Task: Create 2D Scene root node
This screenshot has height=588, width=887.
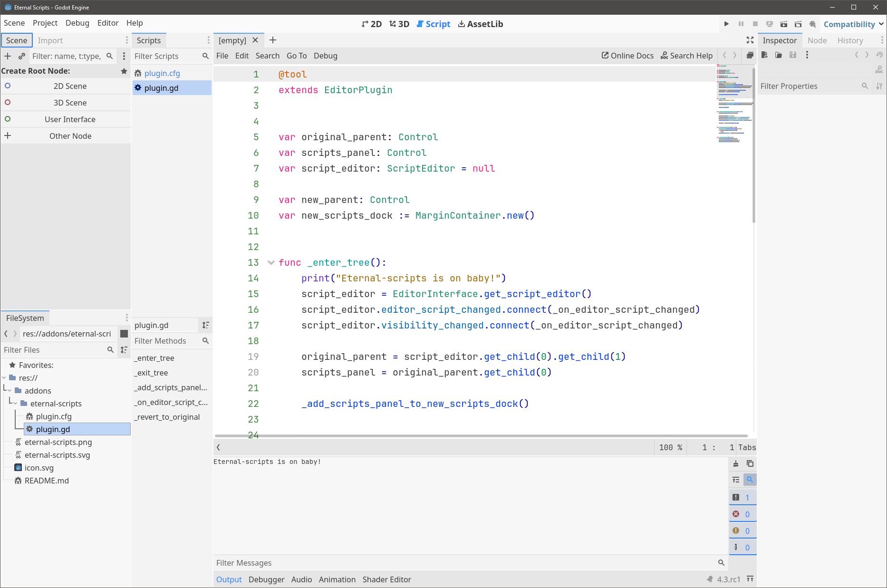Action: (x=66, y=86)
